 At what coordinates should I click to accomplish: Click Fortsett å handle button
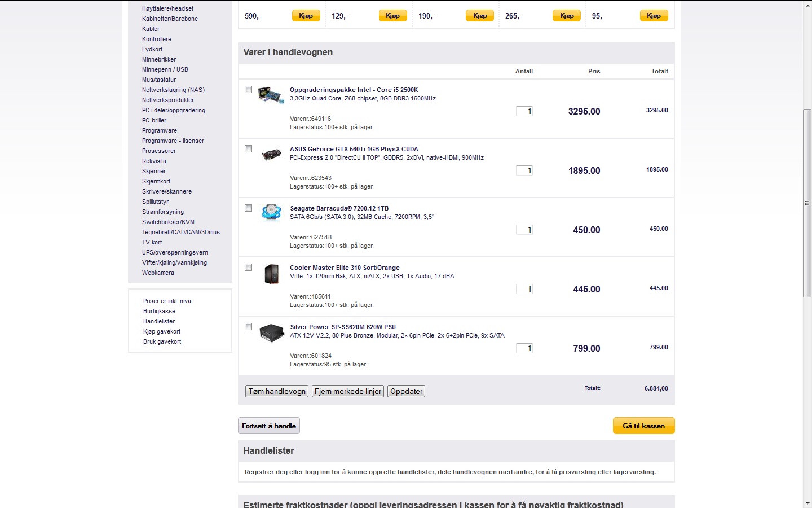point(269,426)
